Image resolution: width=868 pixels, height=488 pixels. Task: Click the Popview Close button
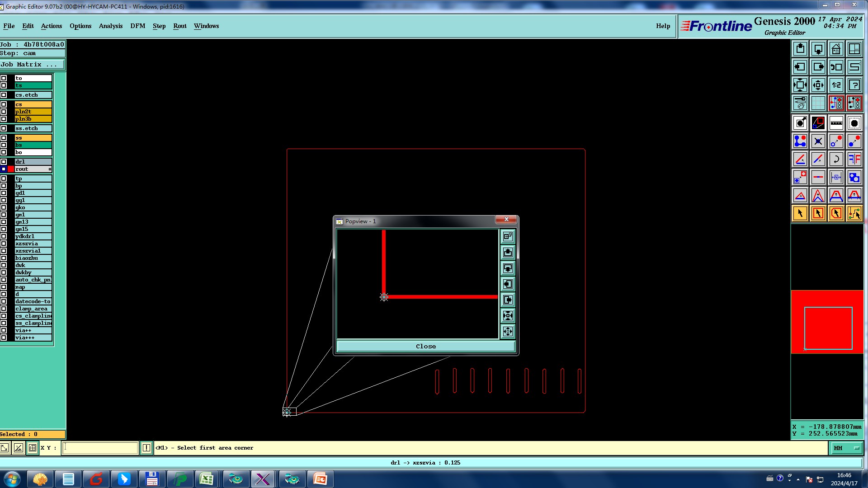(x=425, y=347)
